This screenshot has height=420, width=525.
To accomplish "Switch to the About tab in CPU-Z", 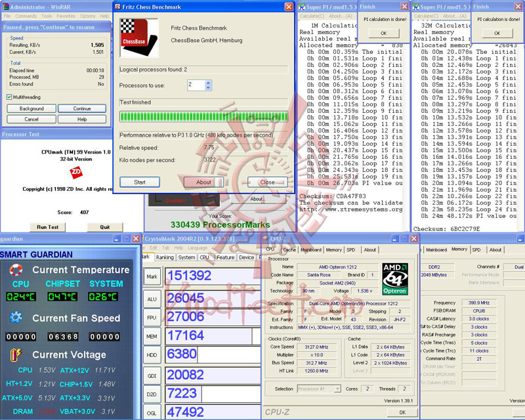I will pos(369,250).
